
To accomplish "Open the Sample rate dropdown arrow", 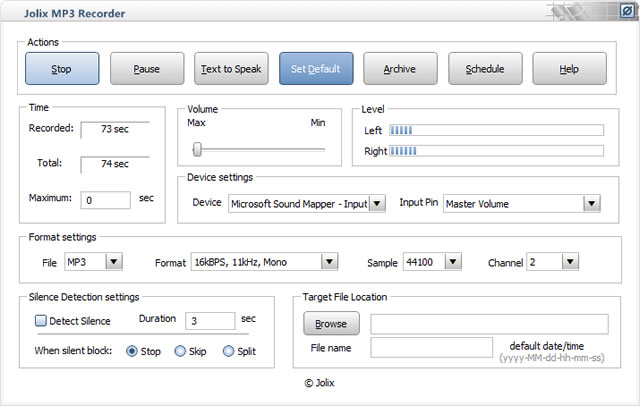I will [x=453, y=262].
